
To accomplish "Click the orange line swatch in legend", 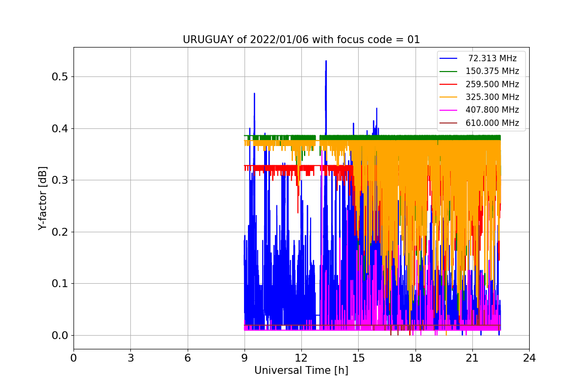I will 449,98.
